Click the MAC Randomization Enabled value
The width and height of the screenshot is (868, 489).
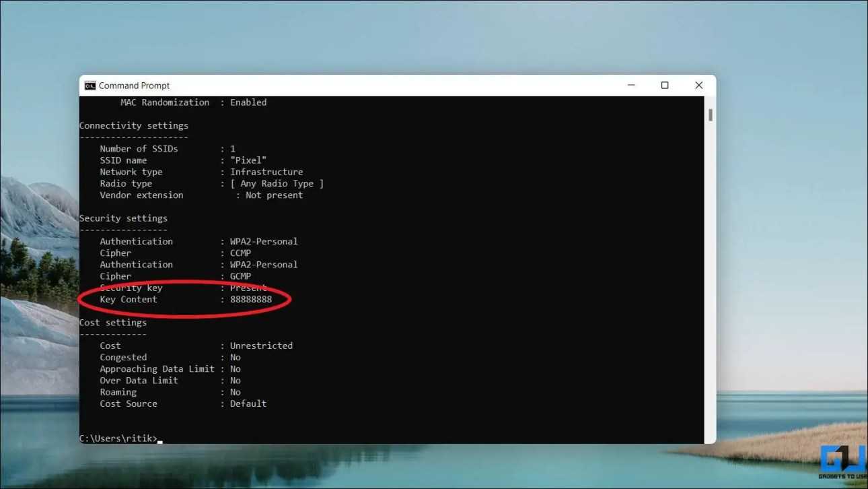point(248,102)
